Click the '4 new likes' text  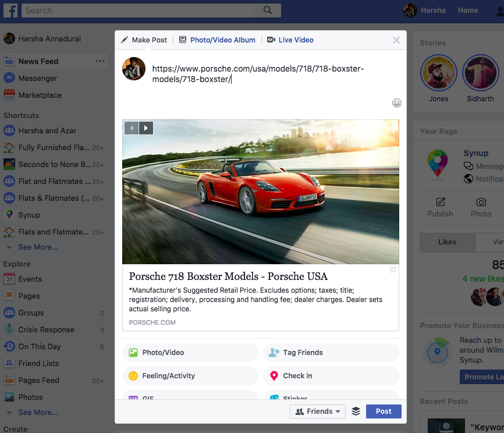click(483, 279)
